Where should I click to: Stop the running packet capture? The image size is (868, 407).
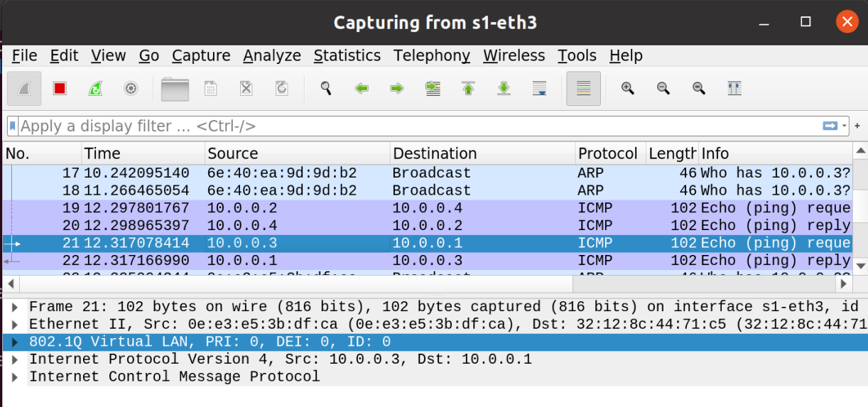click(x=60, y=89)
